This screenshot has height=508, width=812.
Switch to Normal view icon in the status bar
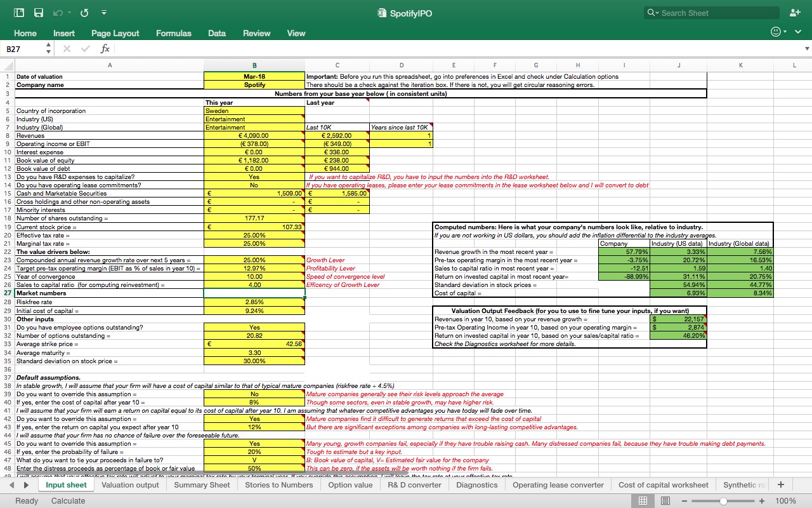[643, 500]
